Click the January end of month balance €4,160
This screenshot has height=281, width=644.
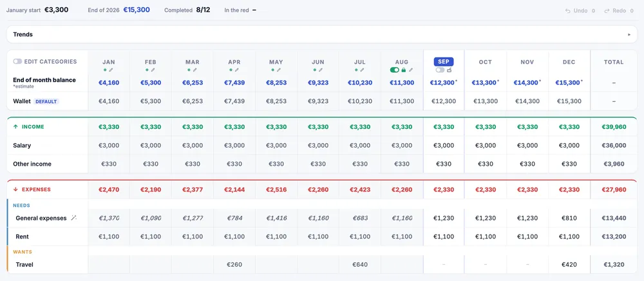108,82
